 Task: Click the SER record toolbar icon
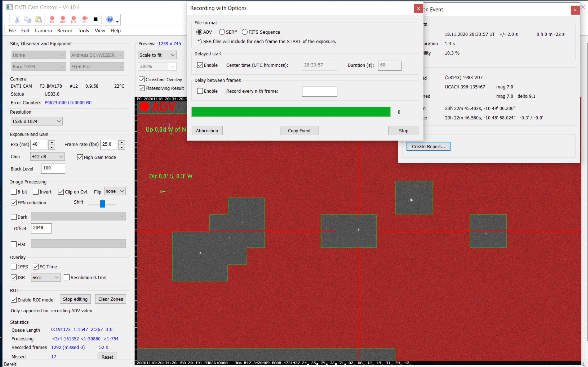(x=52, y=19)
